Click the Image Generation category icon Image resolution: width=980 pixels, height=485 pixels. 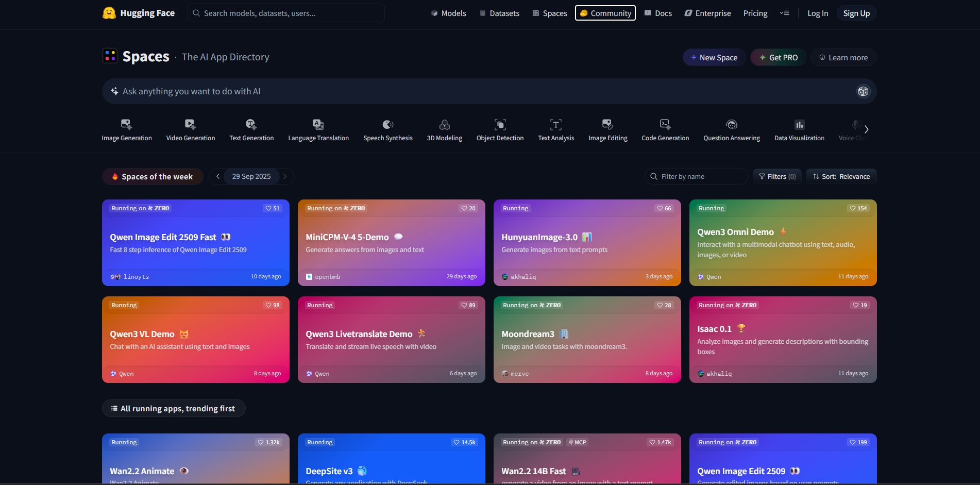[126, 124]
